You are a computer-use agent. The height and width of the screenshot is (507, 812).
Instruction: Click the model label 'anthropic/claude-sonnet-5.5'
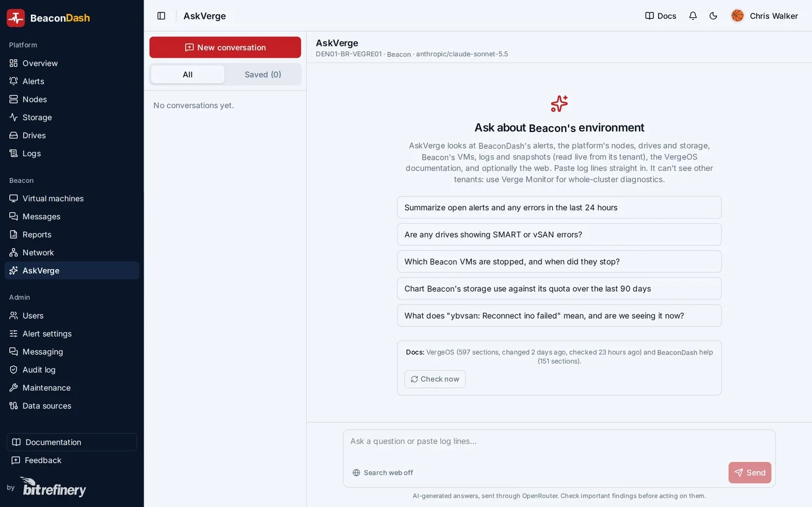462,54
